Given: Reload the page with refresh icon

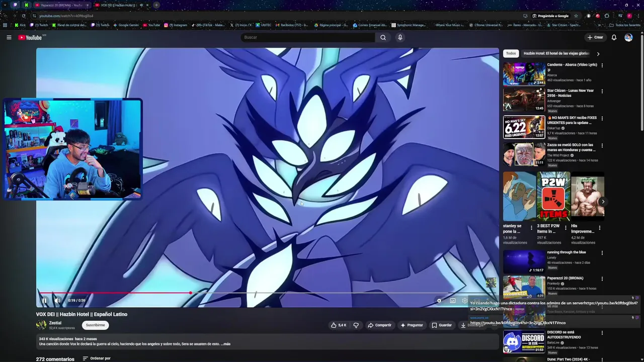Looking at the screenshot, I should tap(24, 16).
